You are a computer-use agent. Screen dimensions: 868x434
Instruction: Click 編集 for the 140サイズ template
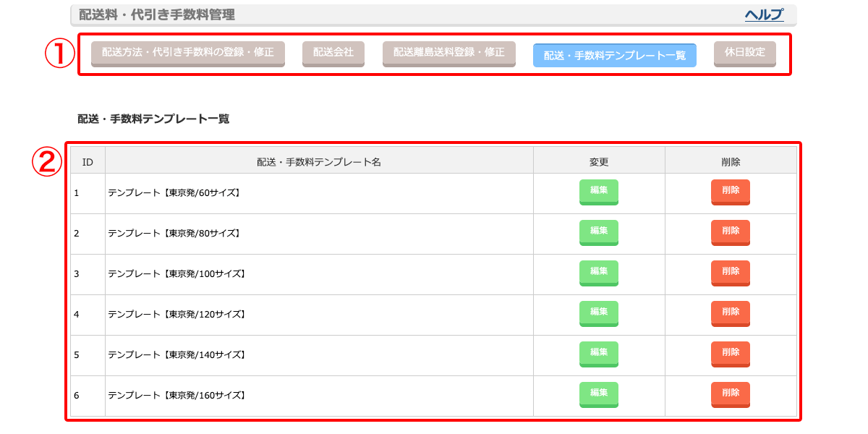tap(599, 354)
